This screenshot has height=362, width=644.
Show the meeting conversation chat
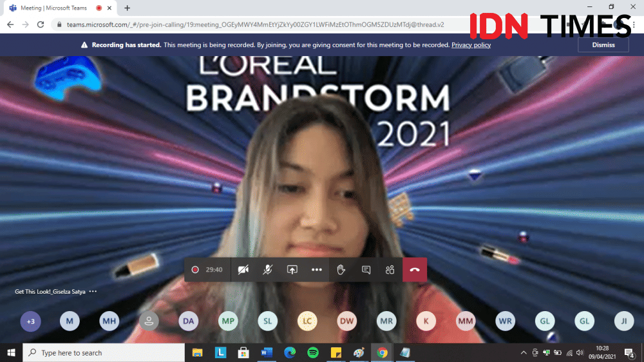[366, 270]
